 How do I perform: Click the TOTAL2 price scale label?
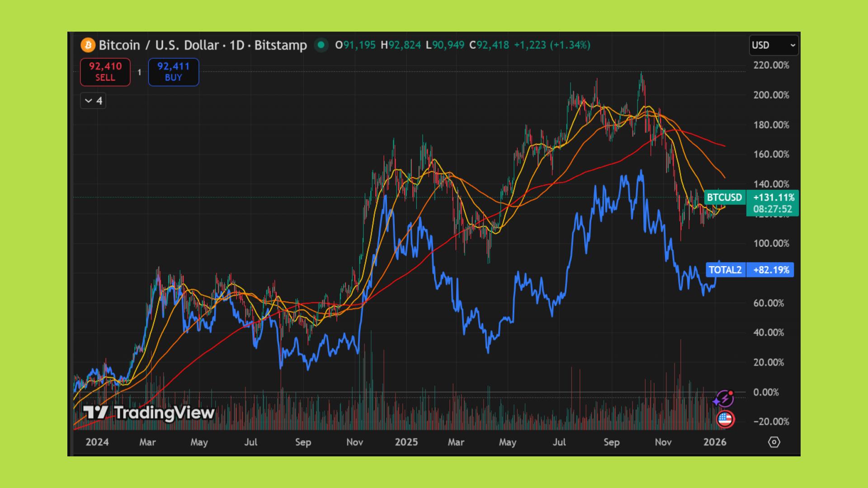pos(725,270)
